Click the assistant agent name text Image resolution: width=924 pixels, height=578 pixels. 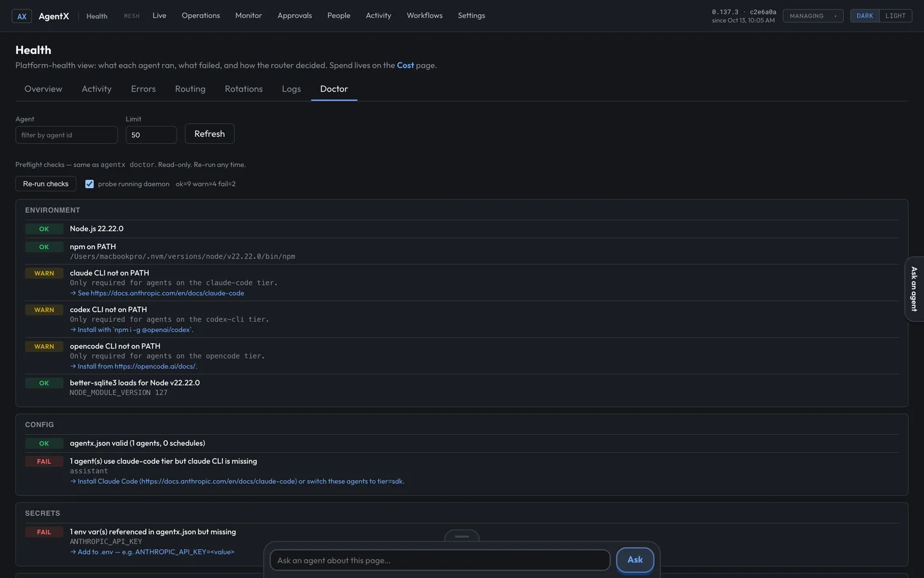[89, 471]
